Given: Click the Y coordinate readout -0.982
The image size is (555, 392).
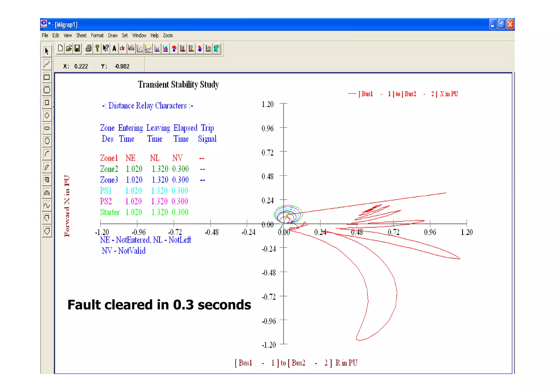Looking at the screenshot, I should tap(122, 66).
